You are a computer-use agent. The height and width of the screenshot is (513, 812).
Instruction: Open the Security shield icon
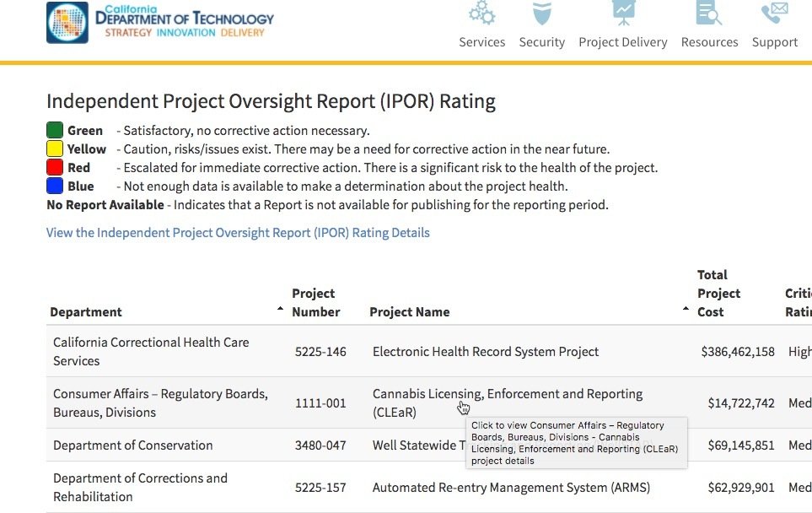[541, 13]
